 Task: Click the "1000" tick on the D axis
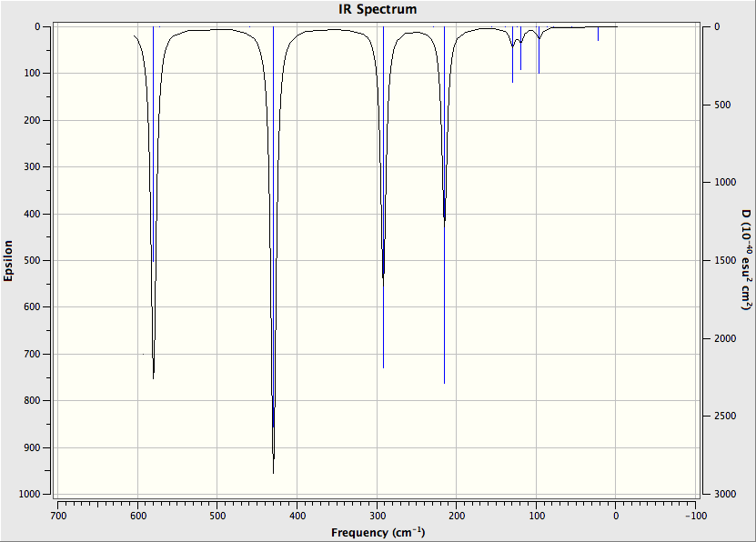point(725,183)
